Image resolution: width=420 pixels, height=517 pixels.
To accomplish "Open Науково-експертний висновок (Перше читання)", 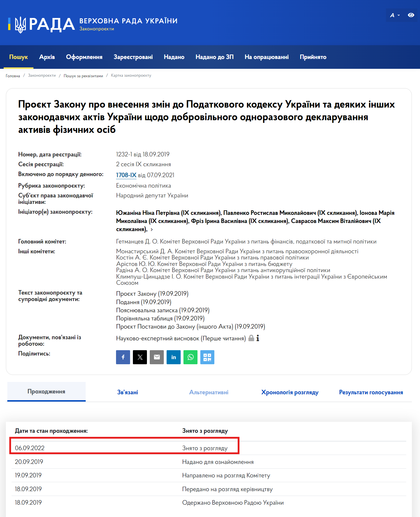I will pos(181,338).
